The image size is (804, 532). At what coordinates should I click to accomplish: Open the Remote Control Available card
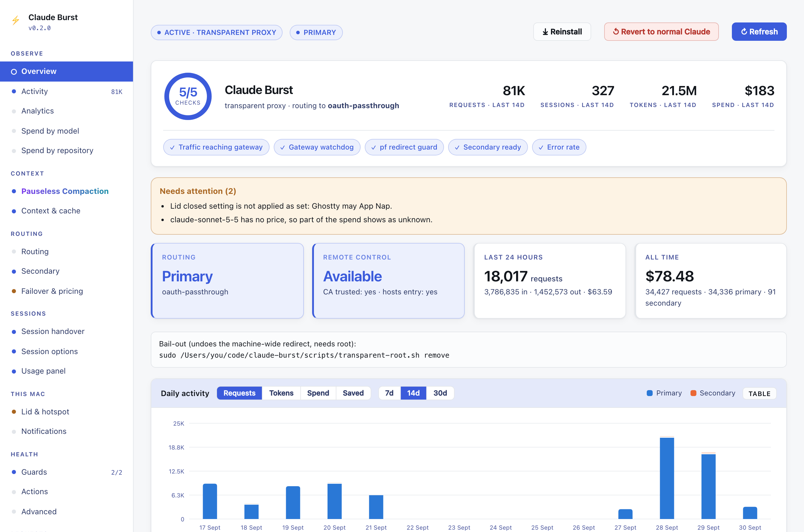point(388,280)
